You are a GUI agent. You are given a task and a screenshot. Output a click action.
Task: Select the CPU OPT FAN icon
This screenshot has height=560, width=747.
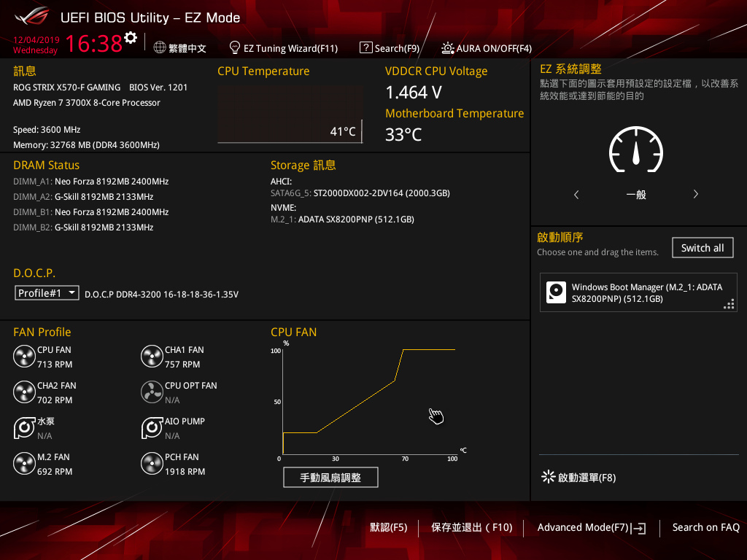(152, 392)
